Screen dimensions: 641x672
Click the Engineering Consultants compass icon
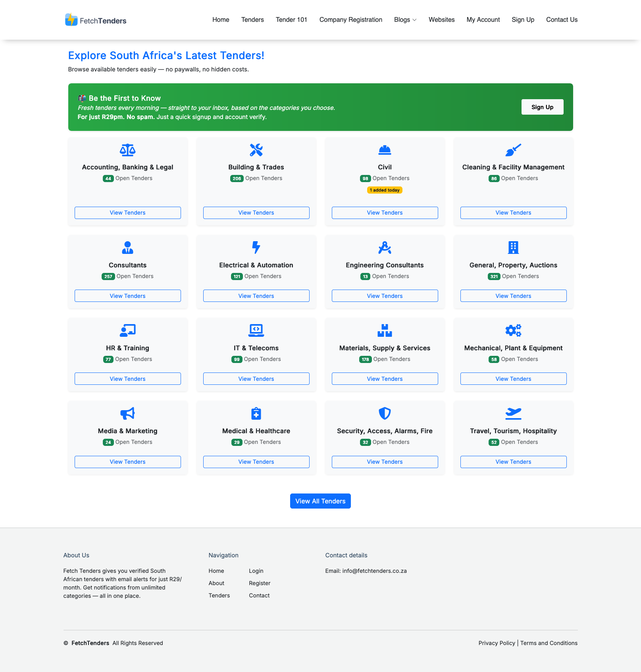click(384, 248)
